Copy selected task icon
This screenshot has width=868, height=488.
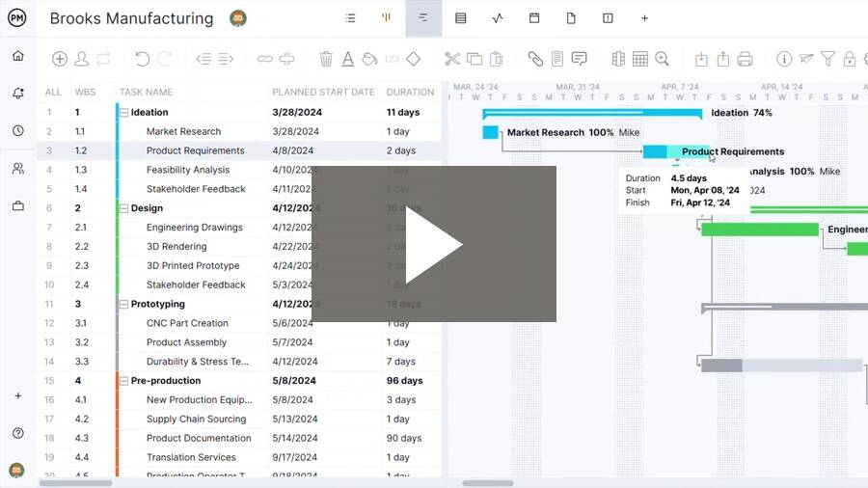point(475,59)
